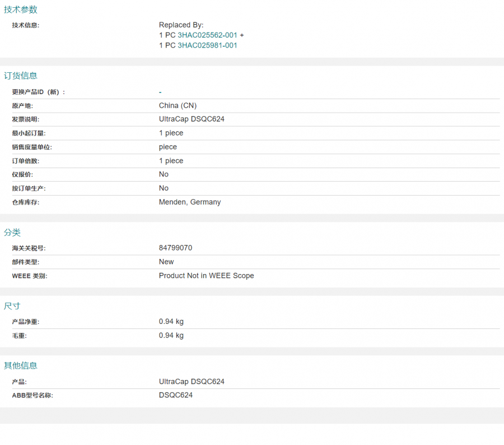Image resolution: width=504 pixels, height=445 pixels.
Task: Click the '1 piece' value for 最小起订量
Action: pos(171,133)
